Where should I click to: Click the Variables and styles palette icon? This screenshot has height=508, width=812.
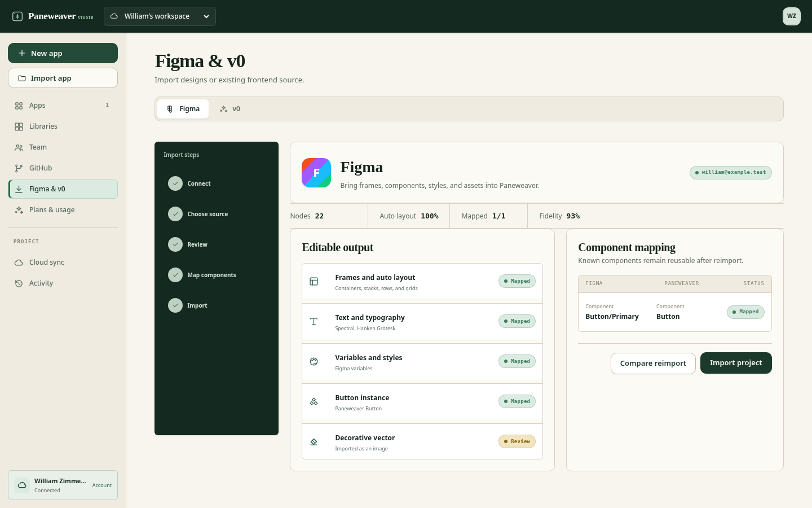coord(314,361)
